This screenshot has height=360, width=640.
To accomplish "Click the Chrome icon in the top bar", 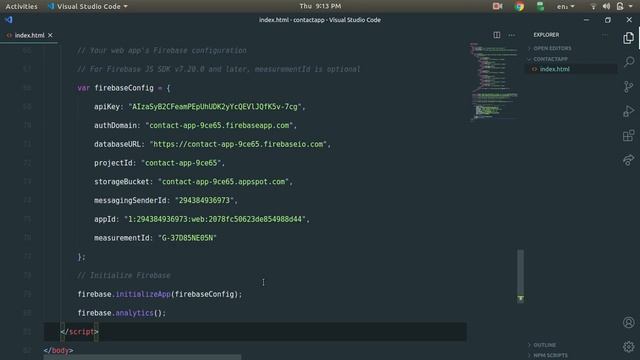I will 519,6.
